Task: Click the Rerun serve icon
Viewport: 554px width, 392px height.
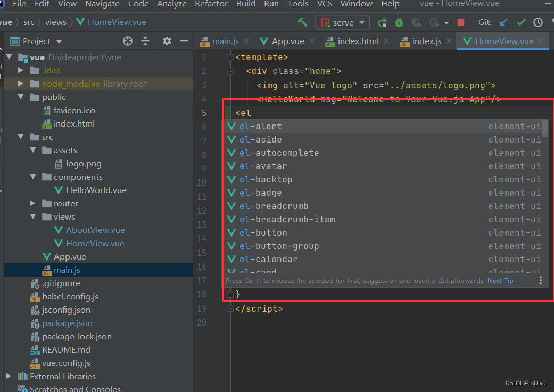Action: pos(382,22)
